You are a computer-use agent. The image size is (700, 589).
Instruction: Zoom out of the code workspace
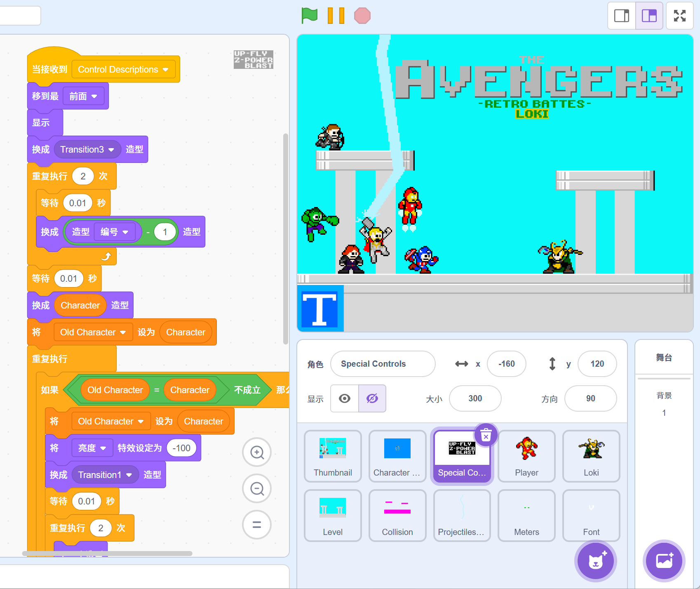257,489
